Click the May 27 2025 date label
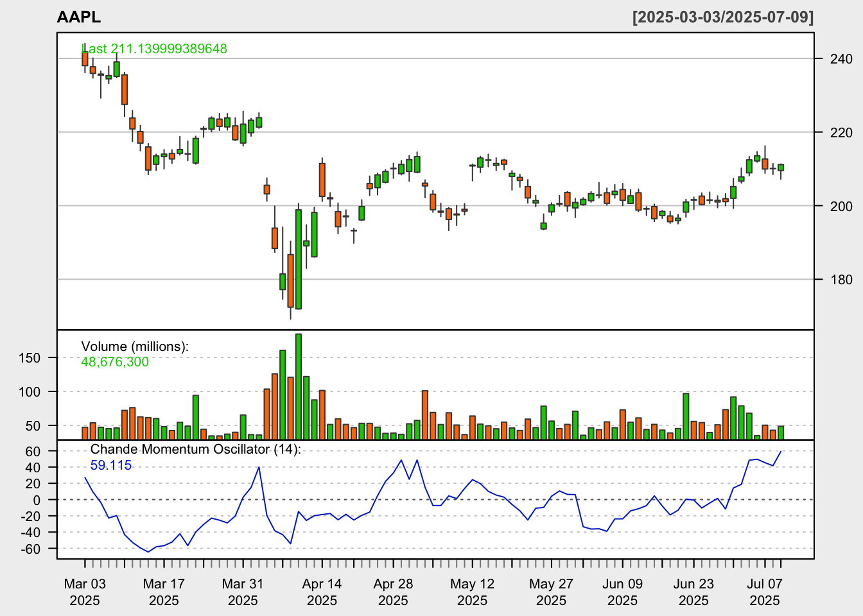The width and height of the screenshot is (863, 616). pyautogui.click(x=551, y=592)
